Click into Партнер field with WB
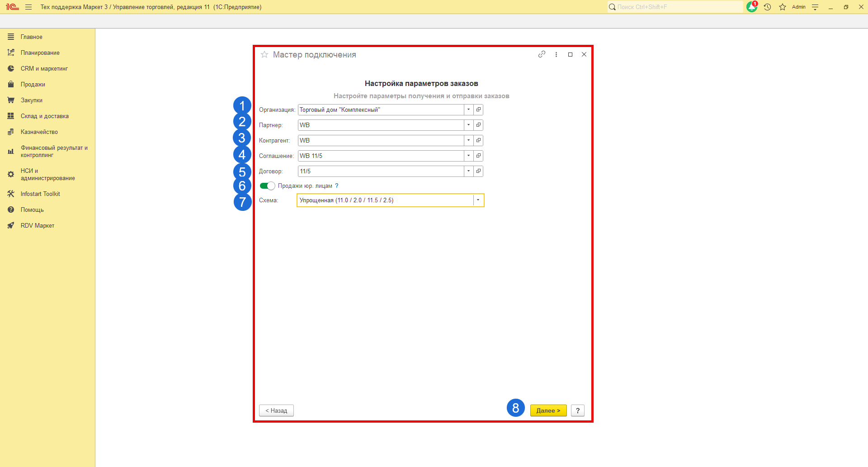The width and height of the screenshot is (868, 467). tap(381, 125)
